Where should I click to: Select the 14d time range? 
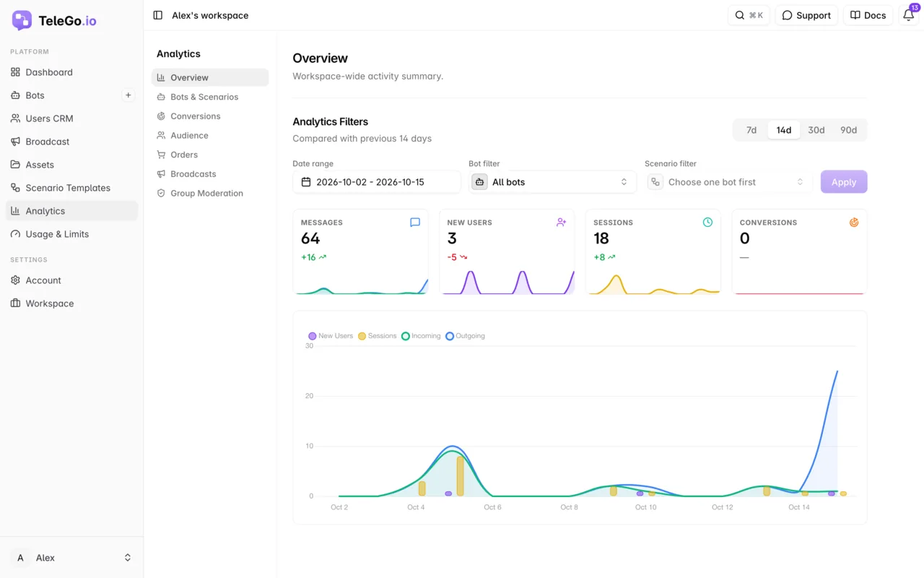click(x=784, y=130)
